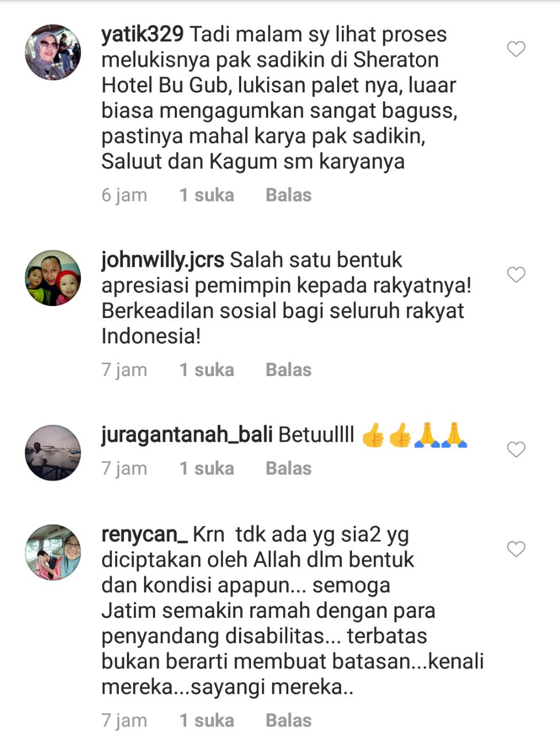The height and width of the screenshot is (735, 560).
Task: Tap Balas below renycan_'s comment
Action: tap(288, 721)
